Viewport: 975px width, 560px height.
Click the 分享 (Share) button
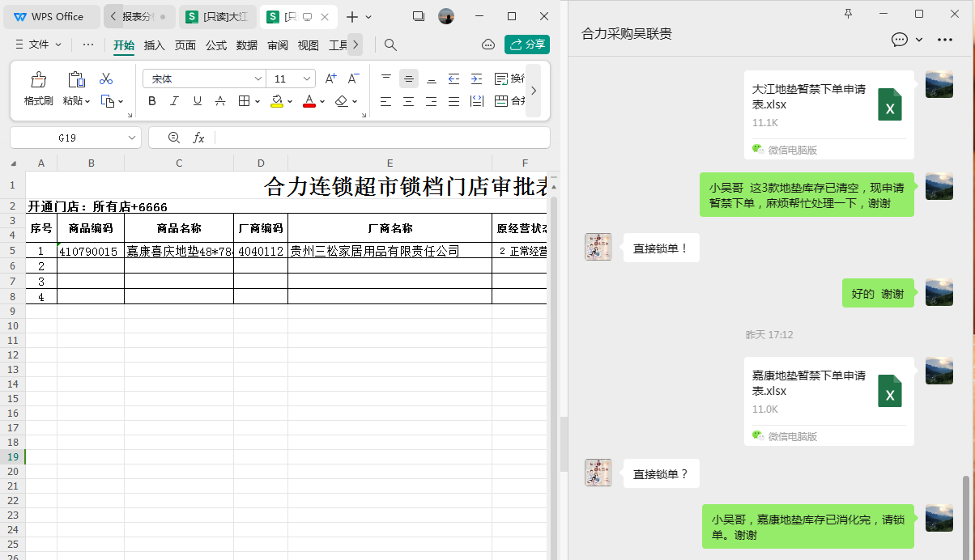526,45
